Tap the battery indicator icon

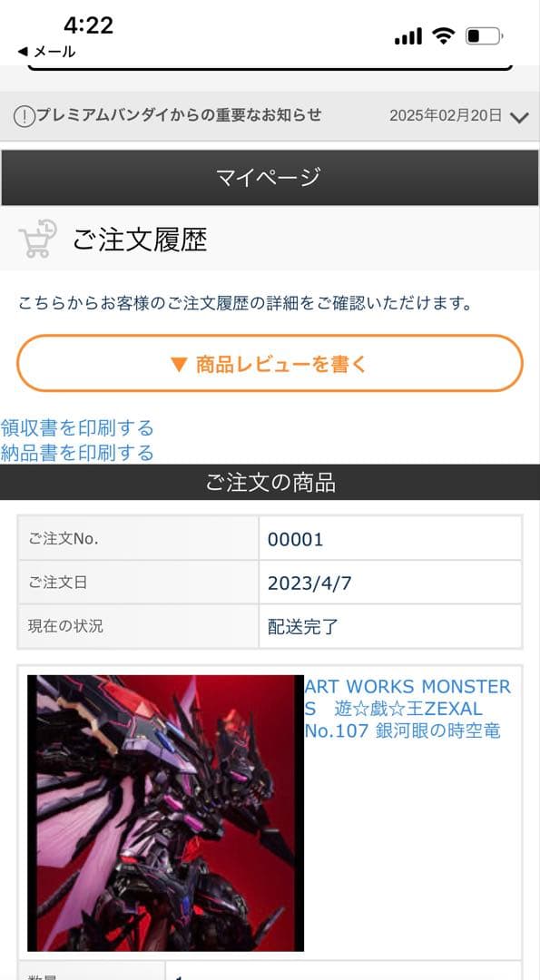point(484,37)
